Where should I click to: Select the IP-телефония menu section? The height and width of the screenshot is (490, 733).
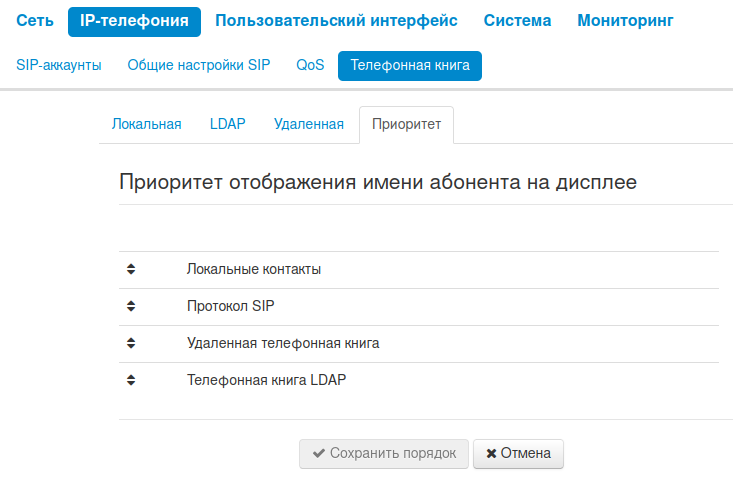pyautogui.click(x=134, y=20)
